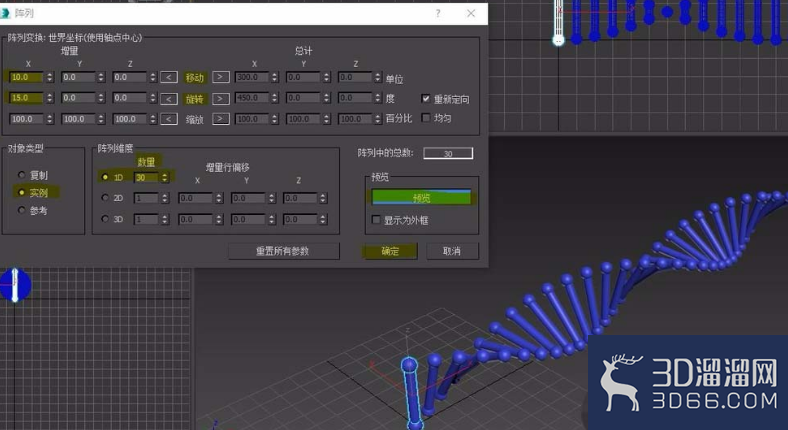The image size is (788, 430).
Task: Click the 2D row offset X field
Action: tap(196, 198)
